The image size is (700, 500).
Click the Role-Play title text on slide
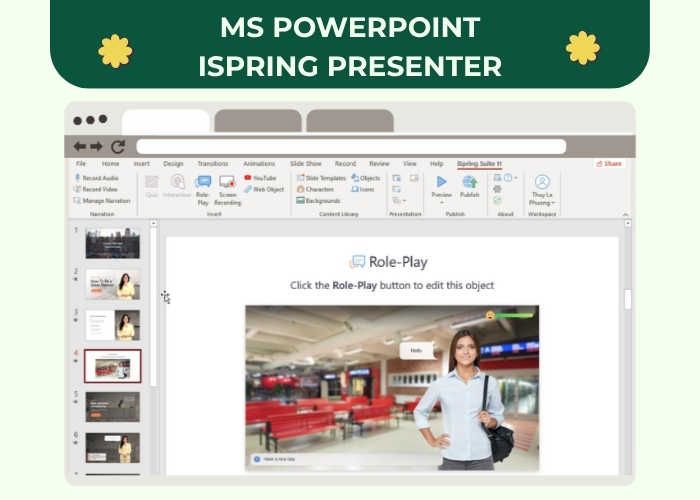click(398, 262)
